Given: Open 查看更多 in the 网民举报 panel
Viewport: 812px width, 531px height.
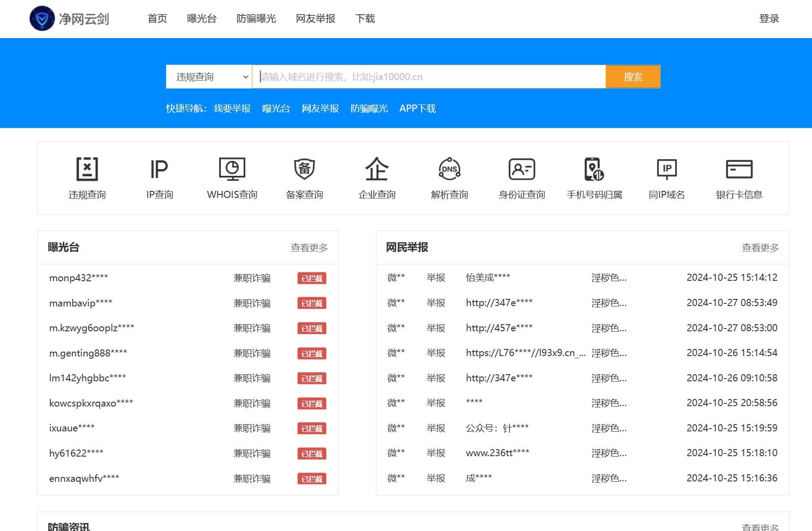Looking at the screenshot, I should click(x=760, y=248).
